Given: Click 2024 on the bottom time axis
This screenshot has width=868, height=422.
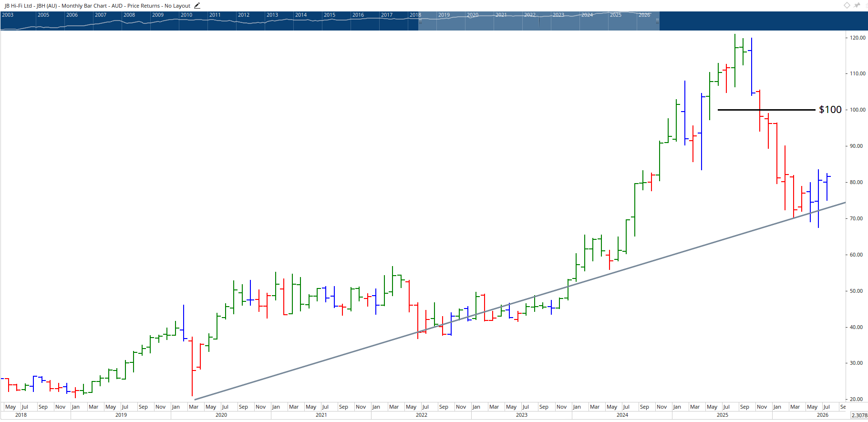Looking at the screenshot, I should coord(622,415).
